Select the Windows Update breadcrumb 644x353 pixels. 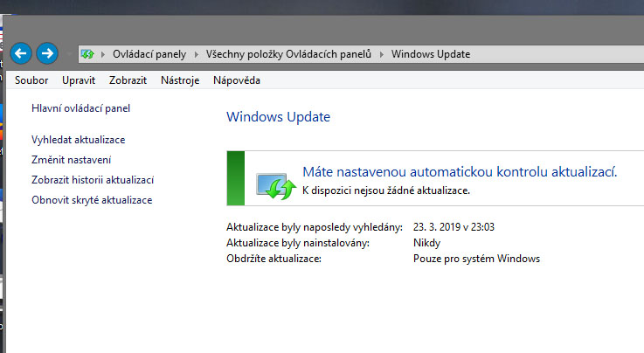[x=431, y=54]
